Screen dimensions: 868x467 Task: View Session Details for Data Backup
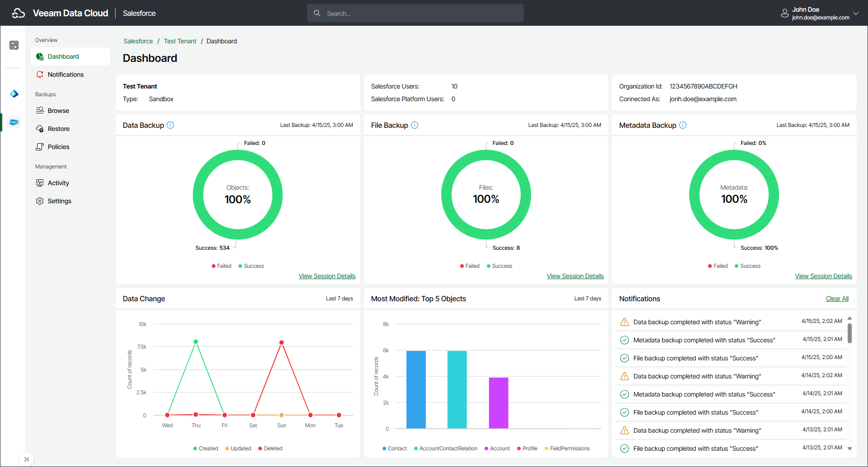(x=327, y=276)
